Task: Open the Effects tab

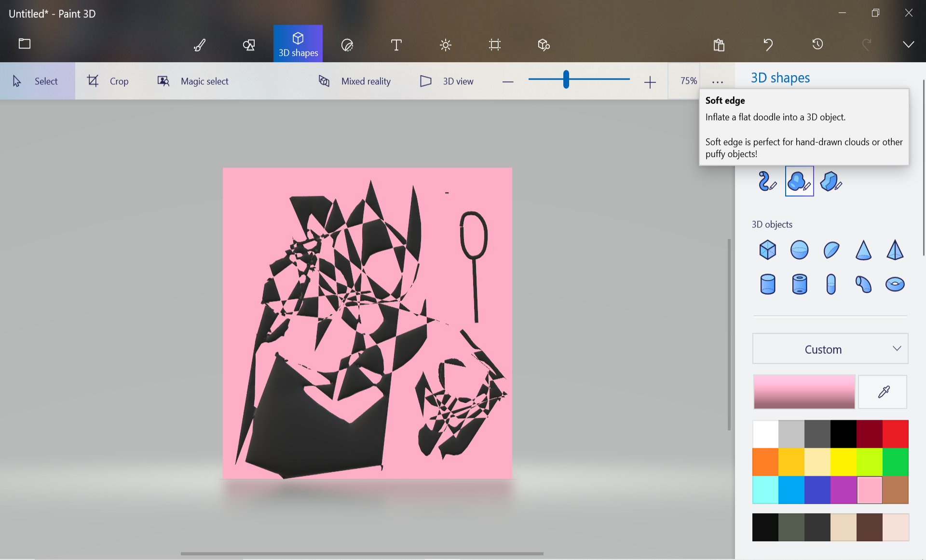Action: [x=445, y=45]
